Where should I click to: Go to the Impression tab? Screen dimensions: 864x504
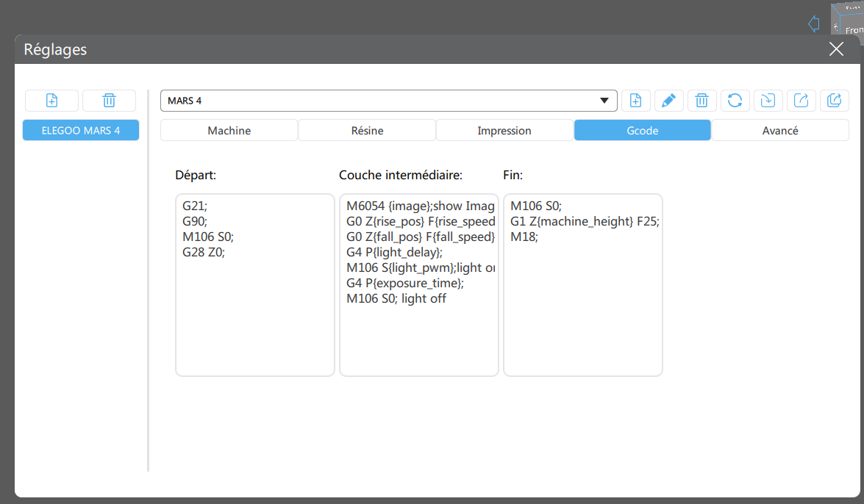[504, 131]
